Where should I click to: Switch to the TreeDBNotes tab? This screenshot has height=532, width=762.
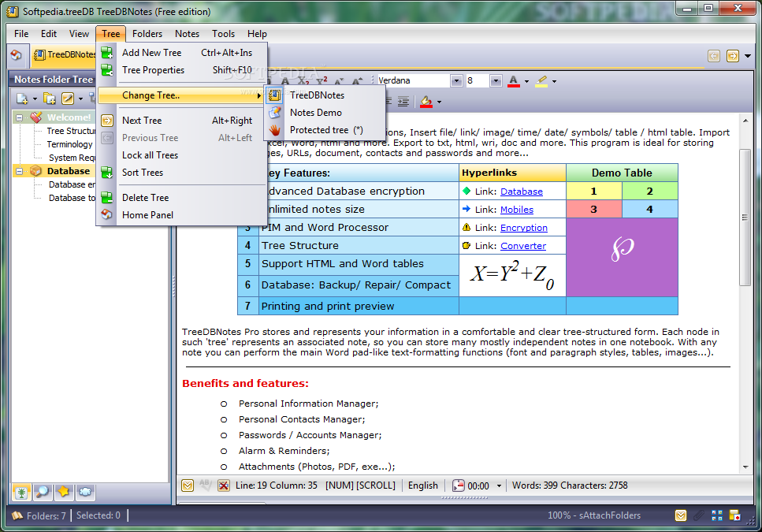pos(64,55)
